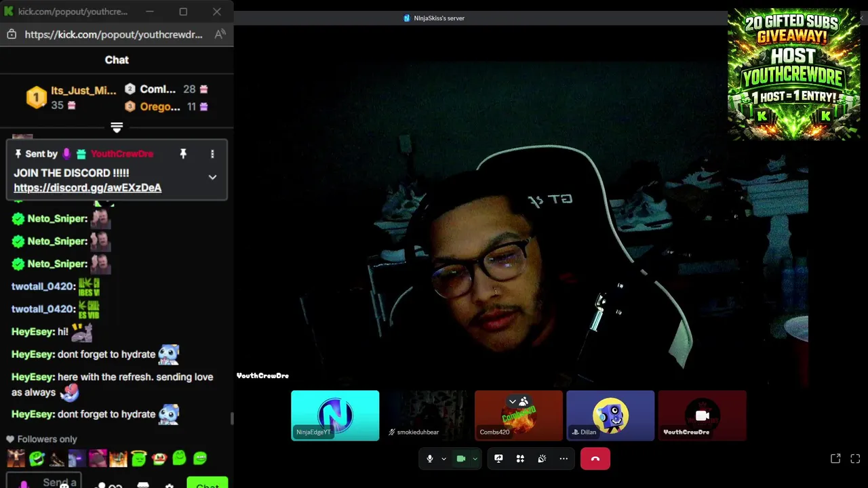Open Its_Just_Mi... top gifter entry

pyautogui.click(x=71, y=98)
